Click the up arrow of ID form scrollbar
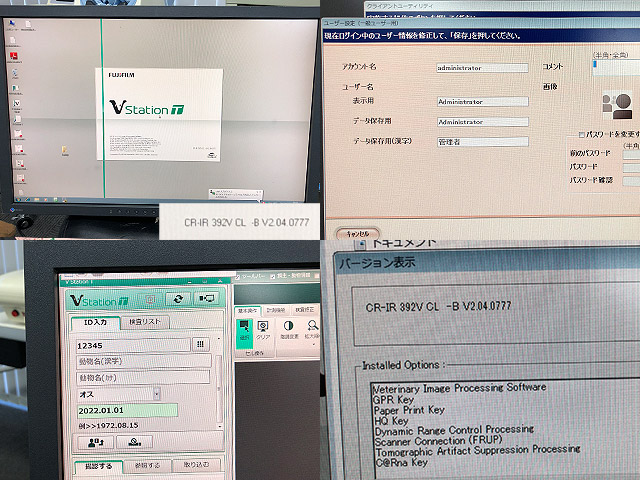The height and width of the screenshot is (480, 640). tap(219, 338)
